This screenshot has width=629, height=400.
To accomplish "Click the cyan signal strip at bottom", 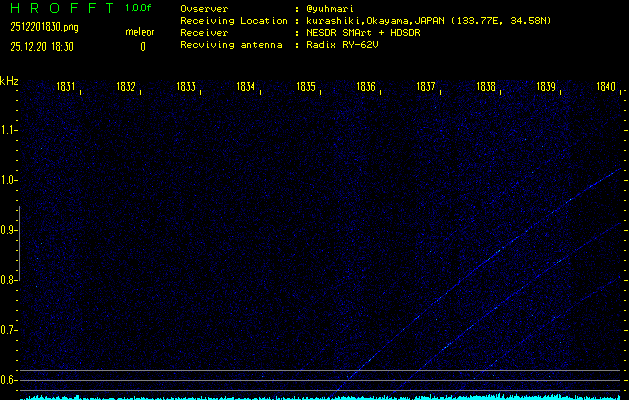I will point(320,396).
